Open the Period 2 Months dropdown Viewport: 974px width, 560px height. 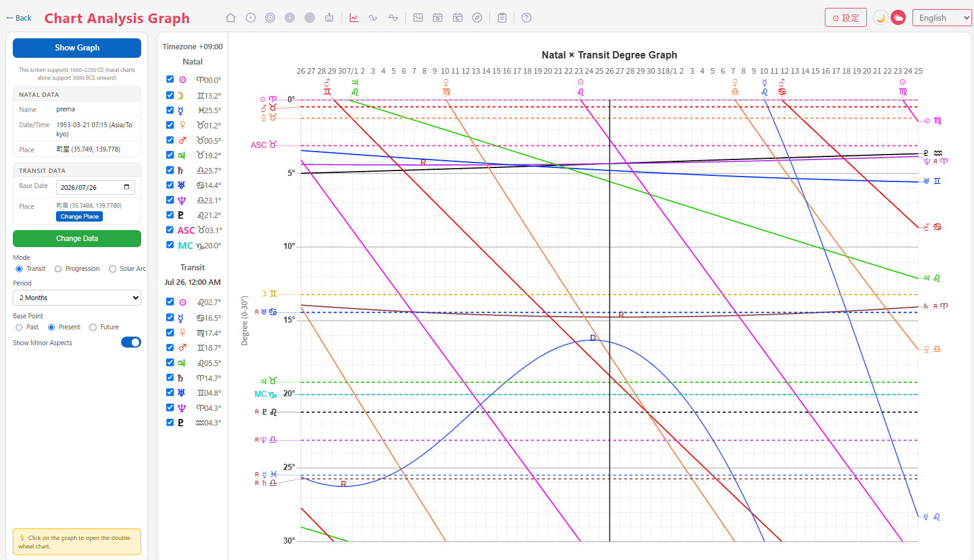[77, 298]
